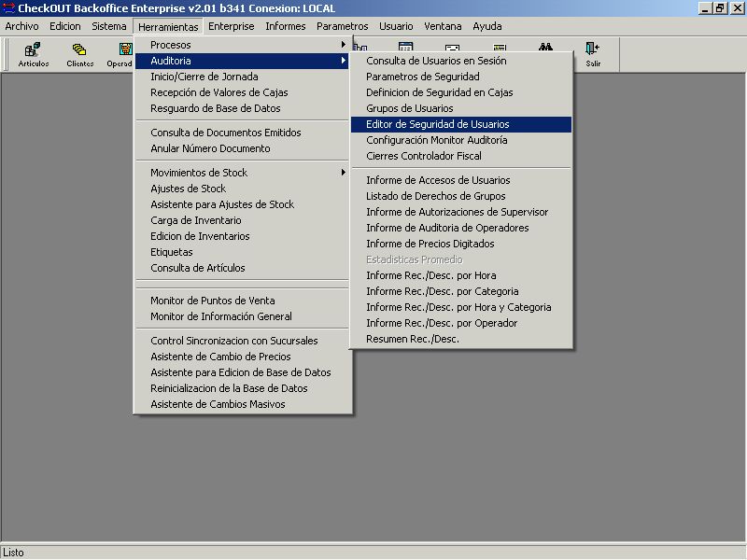The image size is (747, 560).
Task: Open the Articulos toolbar icon
Action: click(x=34, y=54)
